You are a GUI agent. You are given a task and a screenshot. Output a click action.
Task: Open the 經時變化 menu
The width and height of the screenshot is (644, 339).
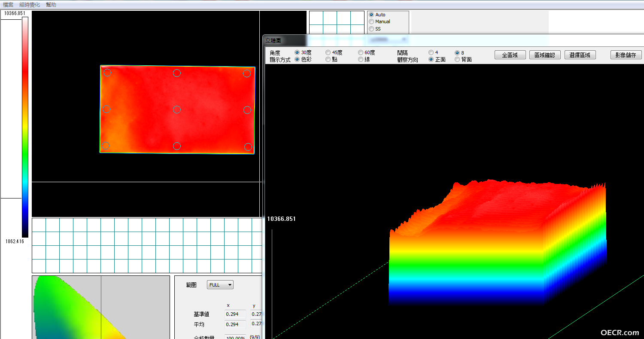click(30, 5)
